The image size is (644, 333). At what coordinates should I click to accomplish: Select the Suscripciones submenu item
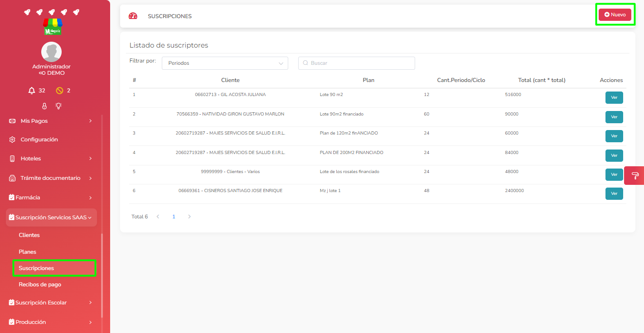click(54, 268)
